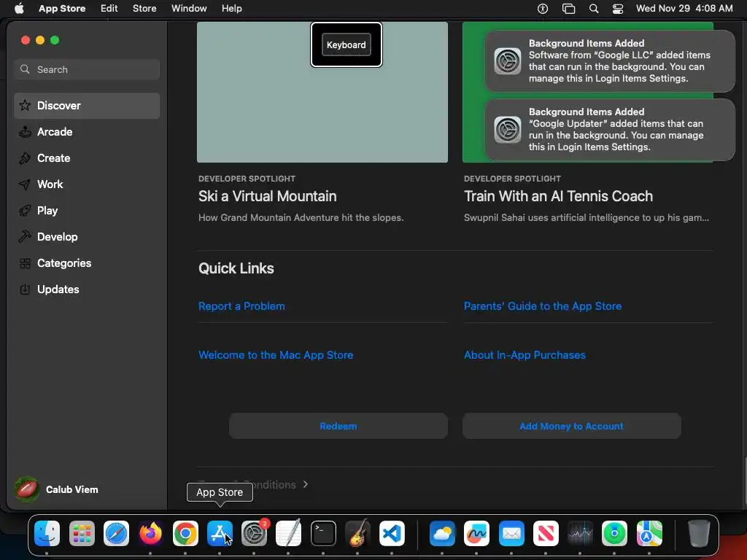Open Welcome to the Mac App Store link
Image resolution: width=747 pixels, height=560 pixels.
275,355
